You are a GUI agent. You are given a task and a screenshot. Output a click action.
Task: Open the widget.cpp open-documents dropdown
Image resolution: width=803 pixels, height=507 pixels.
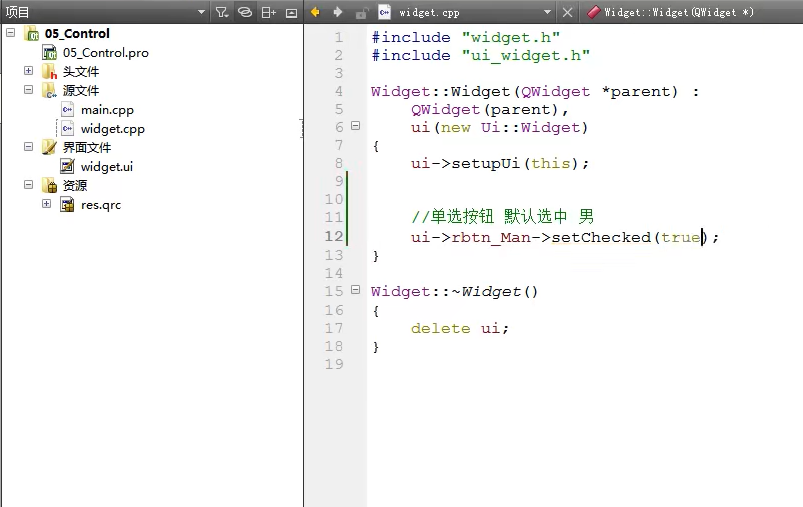(x=547, y=12)
